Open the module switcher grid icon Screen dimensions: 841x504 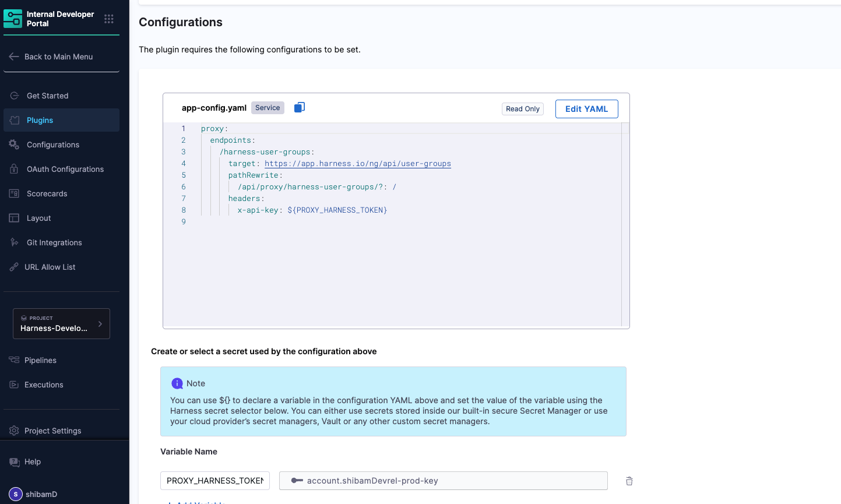tap(109, 19)
